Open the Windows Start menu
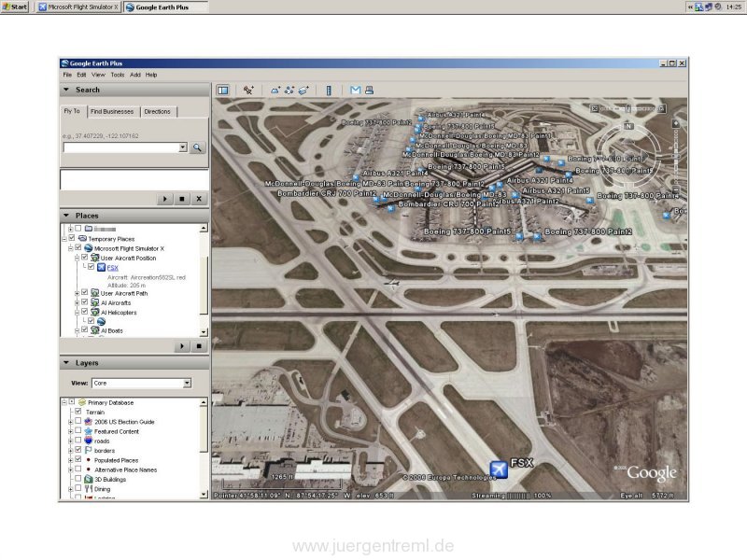 (15, 7)
